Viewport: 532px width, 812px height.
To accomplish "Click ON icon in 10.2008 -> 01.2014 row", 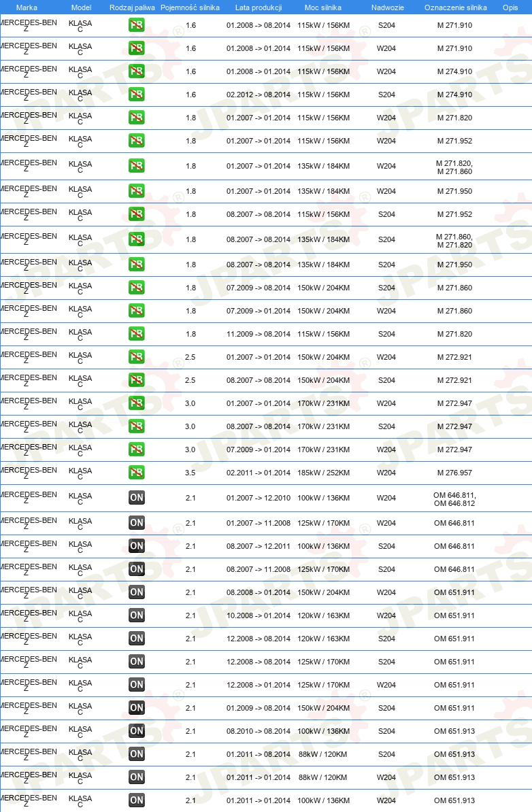I will pos(136,615).
